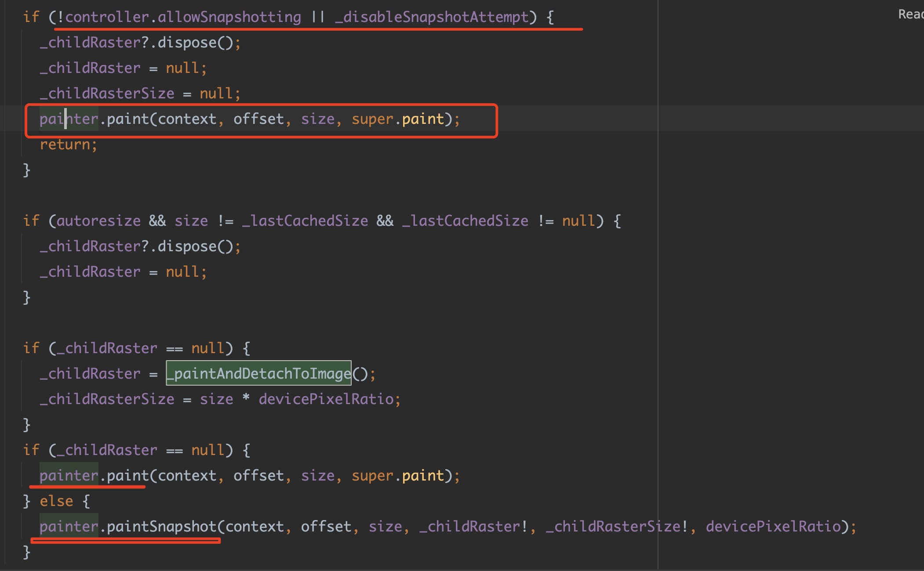Click _lastCachedSize right after 'size !='
Image resolution: width=924 pixels, height=571 pixels.
tap(305, 221)
